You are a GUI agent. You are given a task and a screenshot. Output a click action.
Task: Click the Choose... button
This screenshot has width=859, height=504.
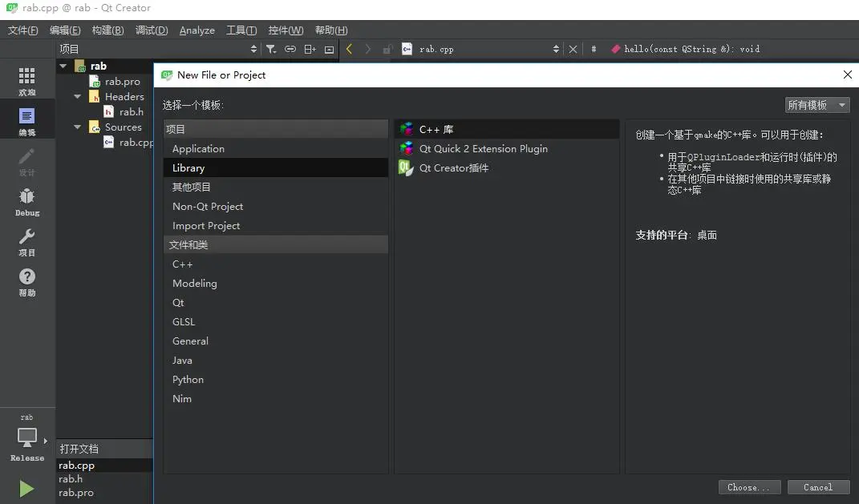pos(749,487)
